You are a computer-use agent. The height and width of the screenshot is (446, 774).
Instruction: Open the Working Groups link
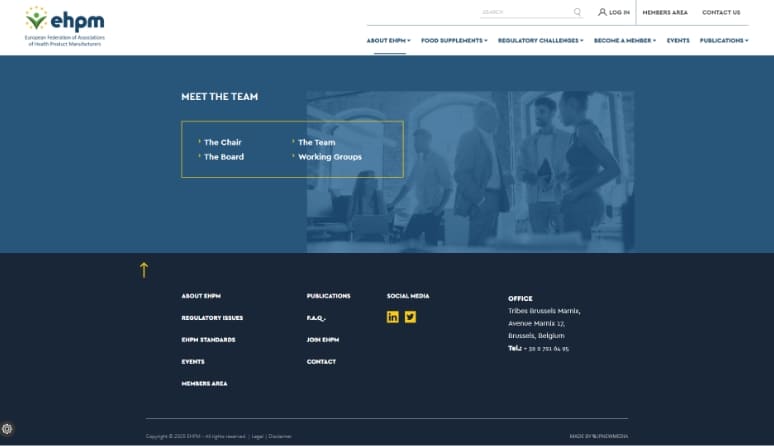[330, 157]
